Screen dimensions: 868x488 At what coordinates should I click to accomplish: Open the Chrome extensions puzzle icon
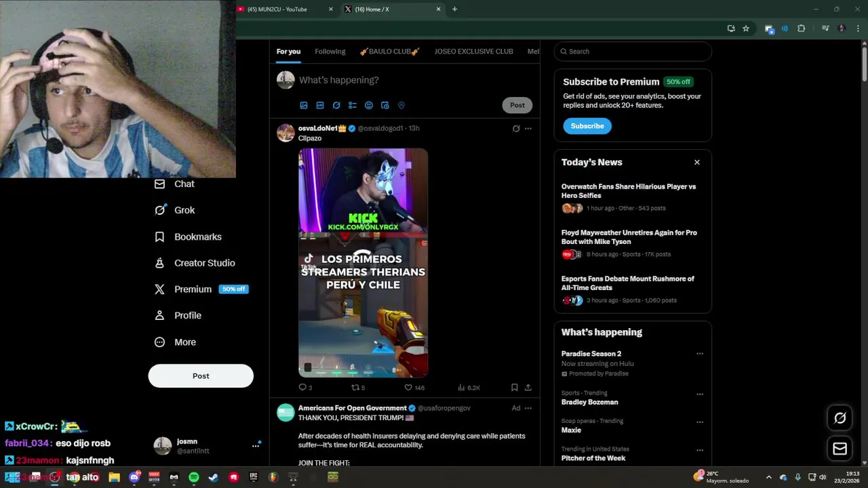click(801, 28)
